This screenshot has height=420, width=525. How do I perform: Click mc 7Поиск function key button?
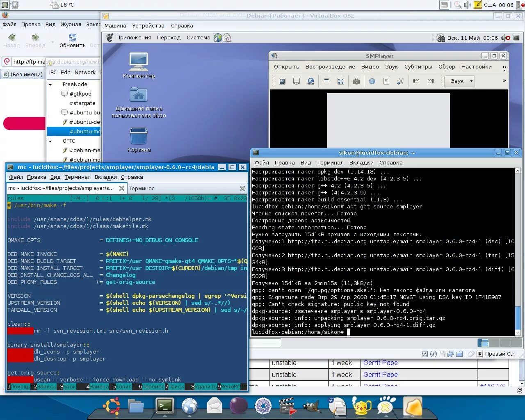(x=175, y=387)
